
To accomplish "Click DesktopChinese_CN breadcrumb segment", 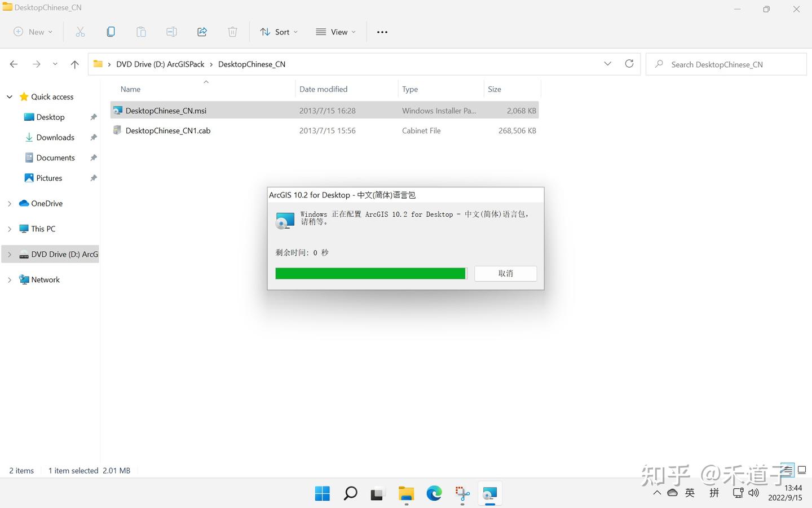I will pyautogui.click(x=251, y=64).
